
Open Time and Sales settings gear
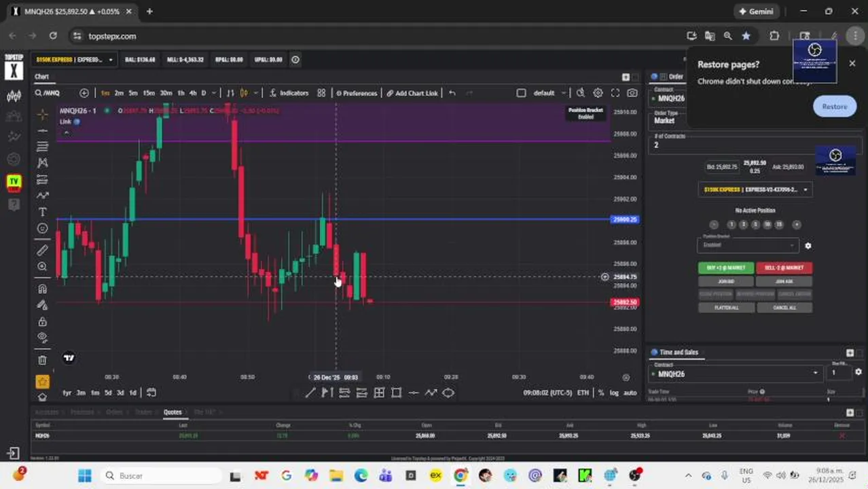[858, 372]
